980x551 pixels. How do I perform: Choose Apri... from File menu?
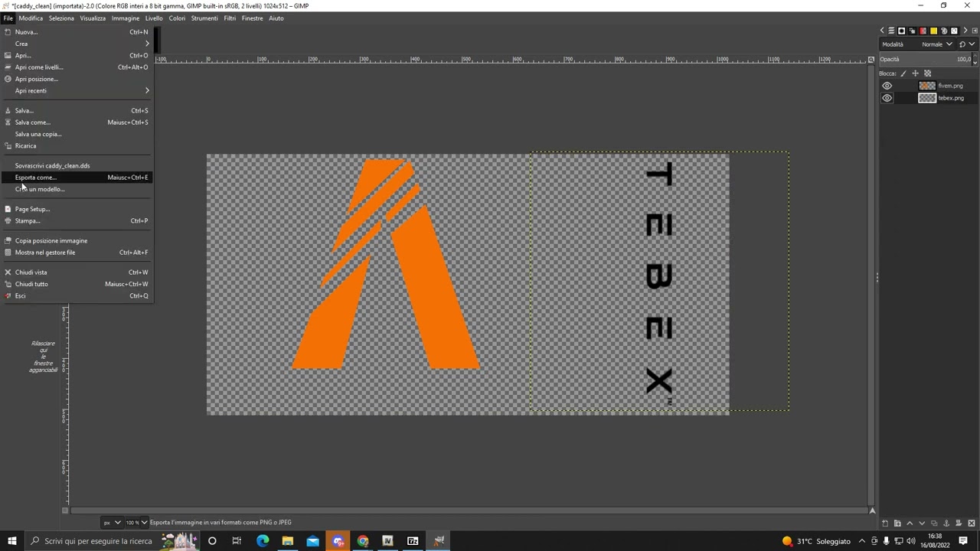point(77,55)
